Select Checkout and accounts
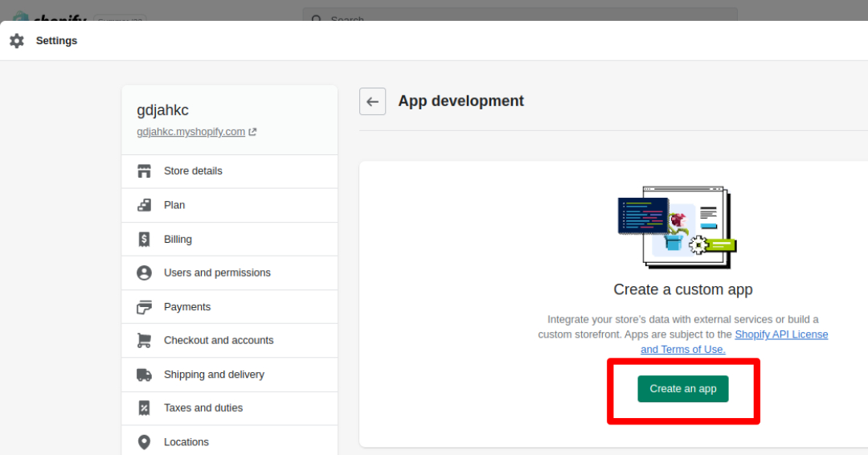This screenshot has height=455, width=868. coord(230,340)
